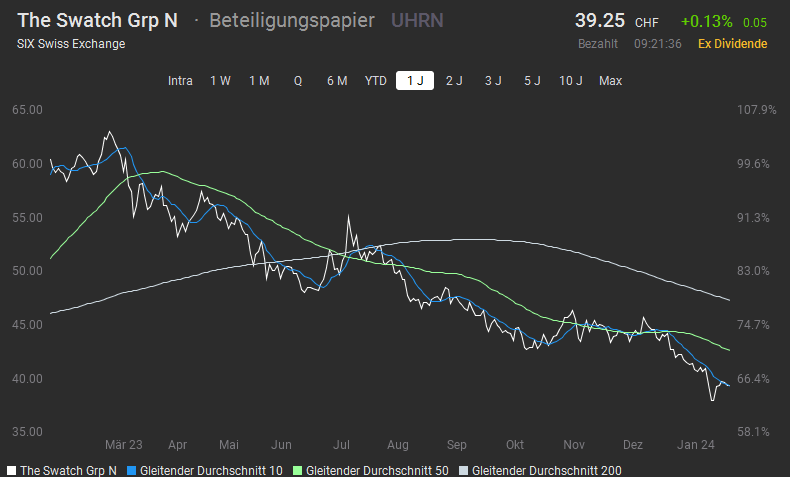Image resolution: width=790 pixels, height=477 pixels.
Task: Select the 1 W range tab
Action: click(220, 81)
